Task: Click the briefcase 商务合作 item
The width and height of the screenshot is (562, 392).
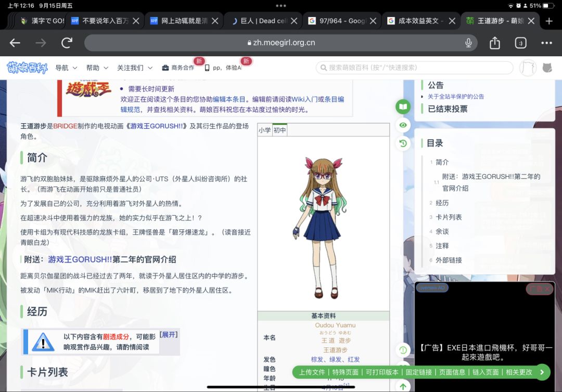Action: pyautogui.click(x=178, y=68)
